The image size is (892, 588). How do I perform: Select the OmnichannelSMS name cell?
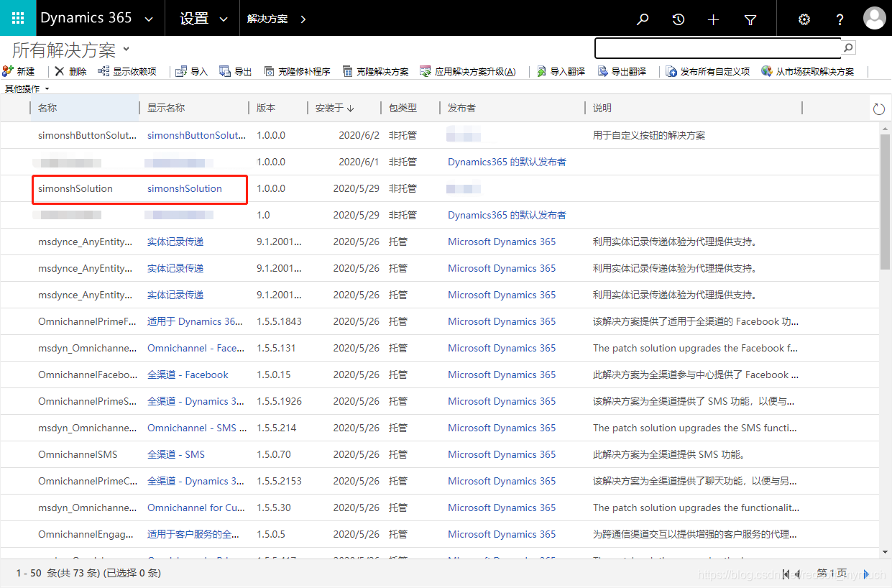point(78,454)
